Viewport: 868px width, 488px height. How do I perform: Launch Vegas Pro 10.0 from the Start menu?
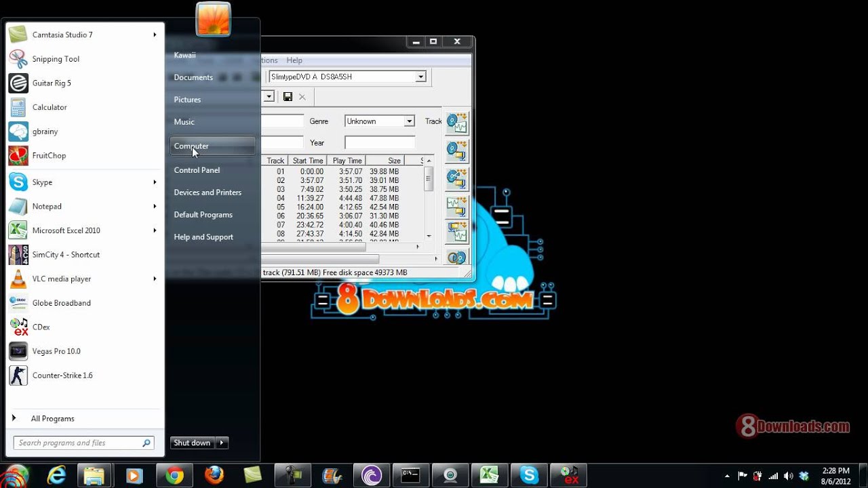pyautogui.click(x=84, y=351)
